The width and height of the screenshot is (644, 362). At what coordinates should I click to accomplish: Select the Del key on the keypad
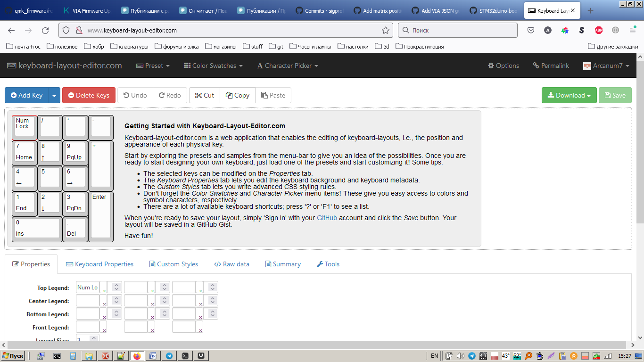pos(75,230)
